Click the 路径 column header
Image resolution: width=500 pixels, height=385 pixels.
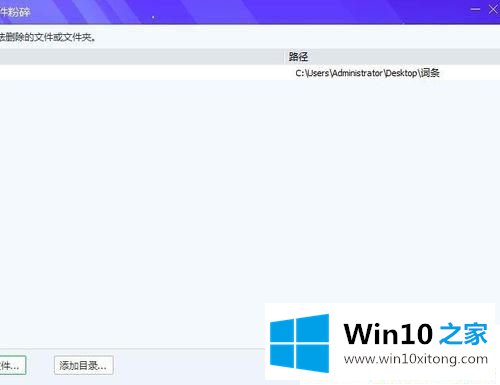point(392,57)
